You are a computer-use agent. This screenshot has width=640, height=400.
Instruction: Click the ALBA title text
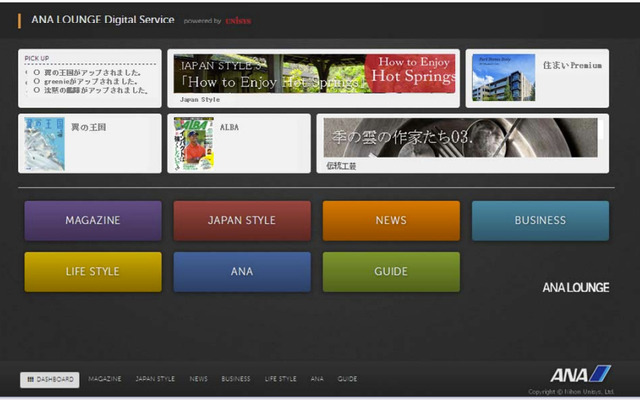(229, 127)
